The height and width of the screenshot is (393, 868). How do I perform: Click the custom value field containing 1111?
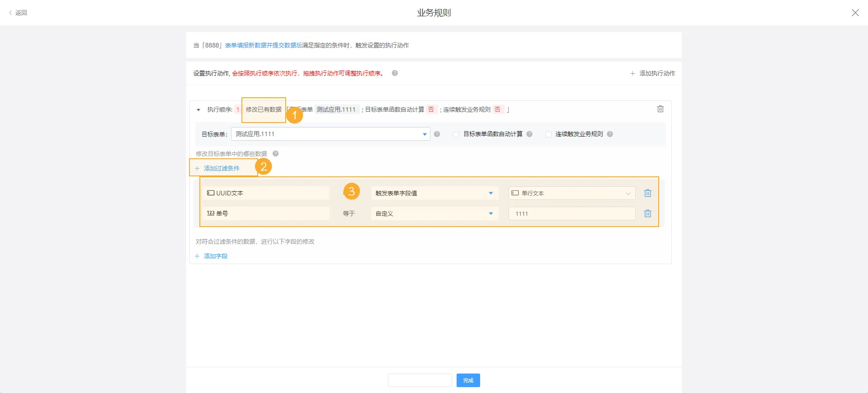click(571, 213)
